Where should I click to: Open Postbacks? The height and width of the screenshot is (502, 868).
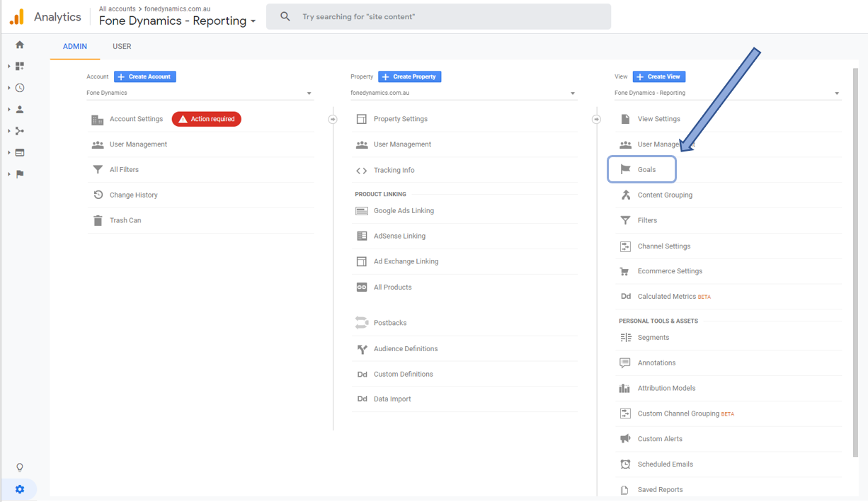(x=390, y=323)
